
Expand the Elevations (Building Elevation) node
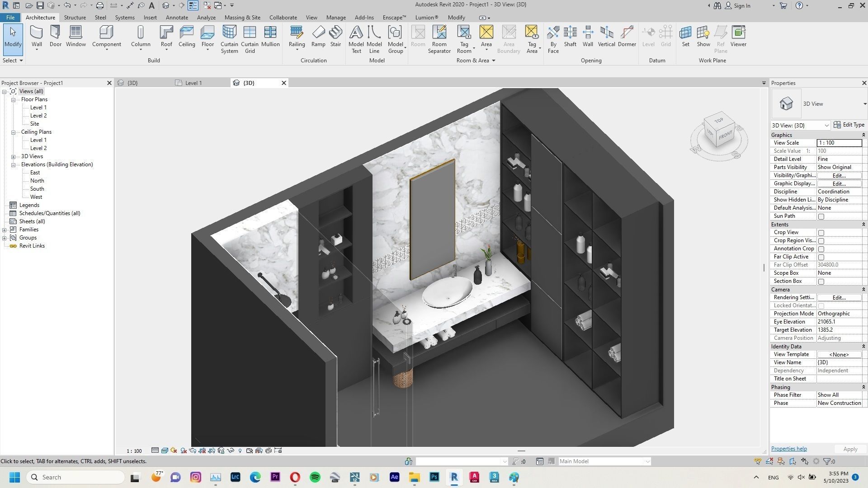tap(13, 164)
